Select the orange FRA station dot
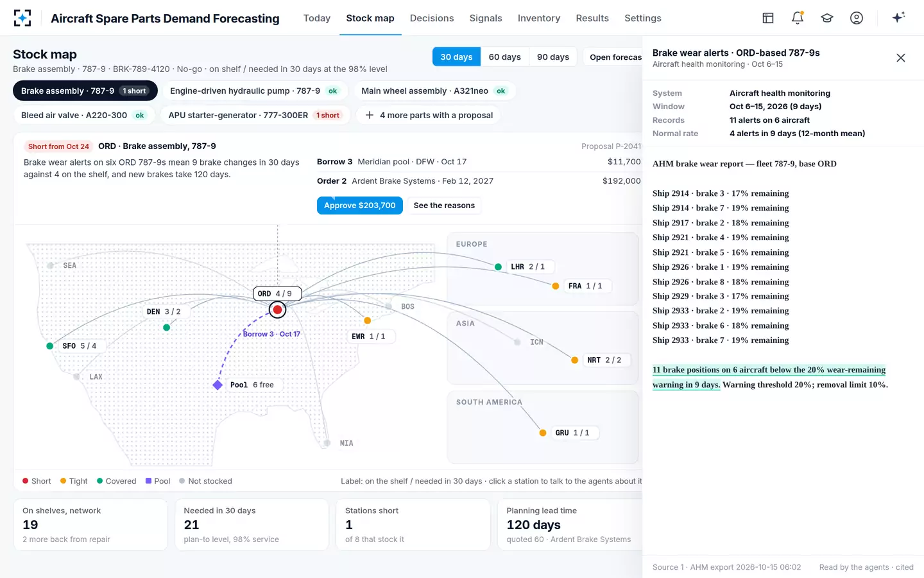This screenshot has height=578, width=924. click(556, 286)
